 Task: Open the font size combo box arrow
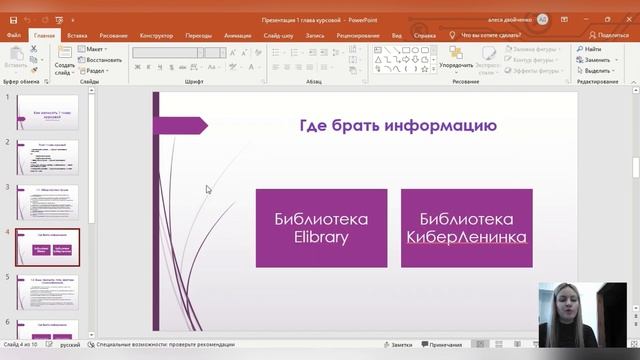click(x=222, y=52)
